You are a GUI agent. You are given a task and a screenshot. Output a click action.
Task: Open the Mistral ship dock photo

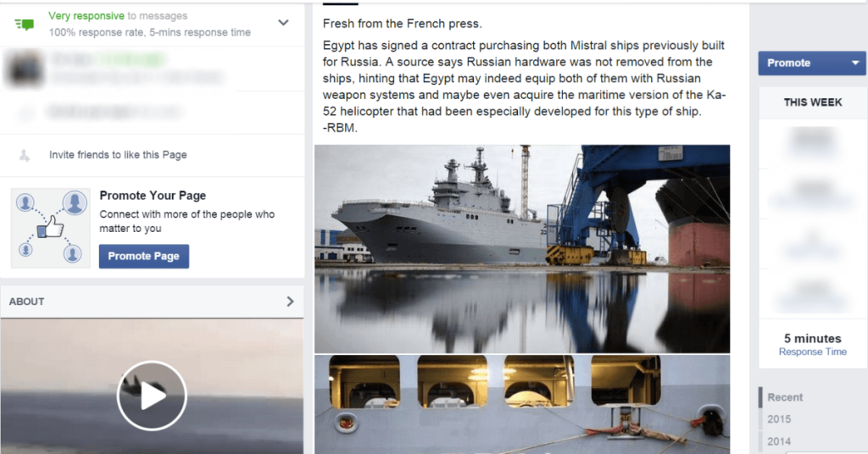[x=522, y=249]
